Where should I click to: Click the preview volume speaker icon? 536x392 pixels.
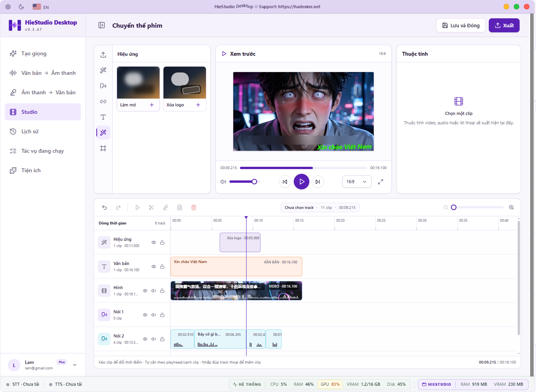click(x=223, y=182)
